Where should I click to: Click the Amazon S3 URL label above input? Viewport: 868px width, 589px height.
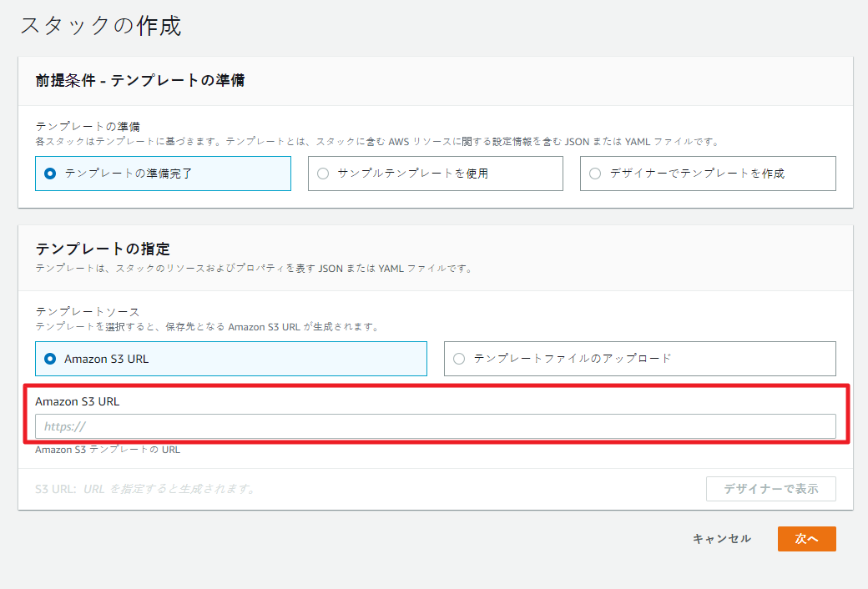pos(77,401)
